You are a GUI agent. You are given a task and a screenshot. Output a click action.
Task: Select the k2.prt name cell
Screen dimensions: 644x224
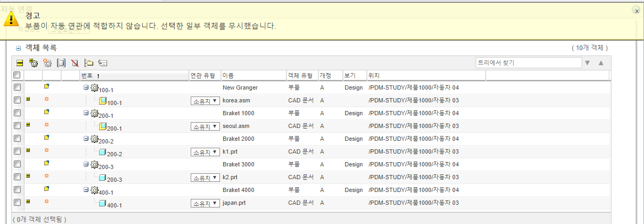231,177
